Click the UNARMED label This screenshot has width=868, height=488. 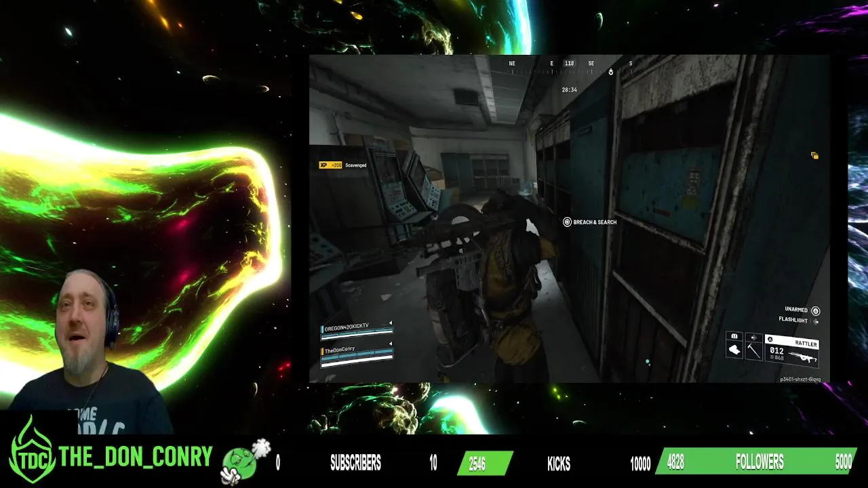pos(796,310)
